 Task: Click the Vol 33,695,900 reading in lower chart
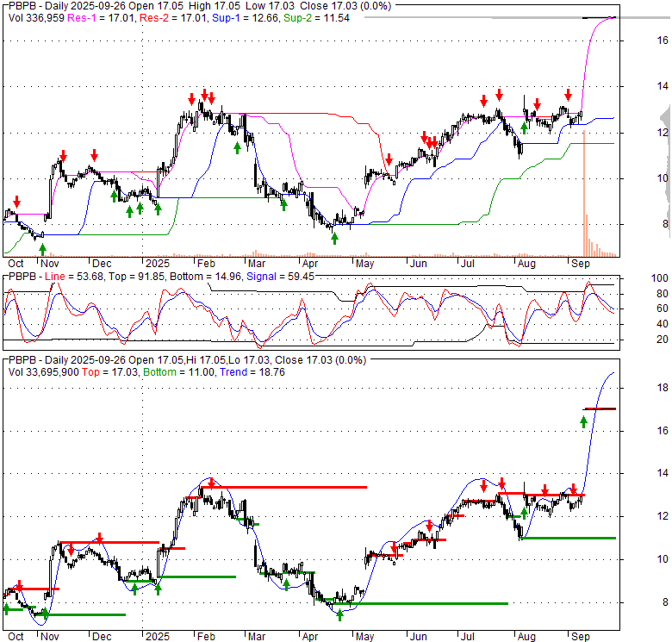pos(44,372)
